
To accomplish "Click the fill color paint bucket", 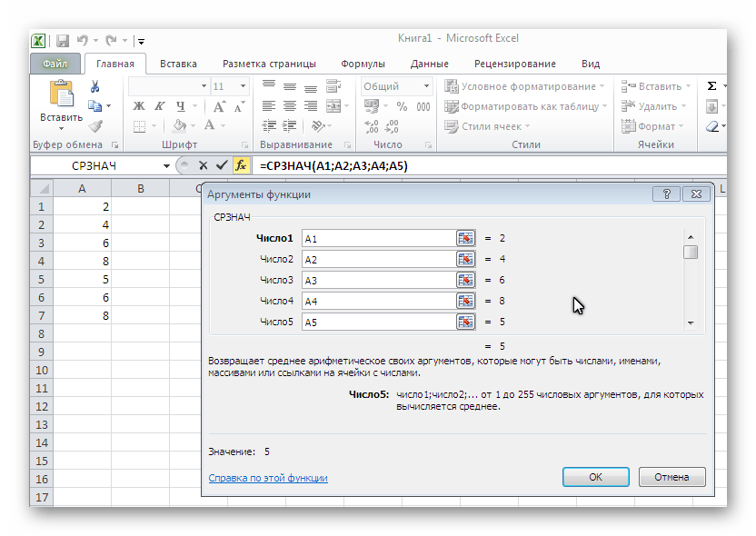I will 180,126.
